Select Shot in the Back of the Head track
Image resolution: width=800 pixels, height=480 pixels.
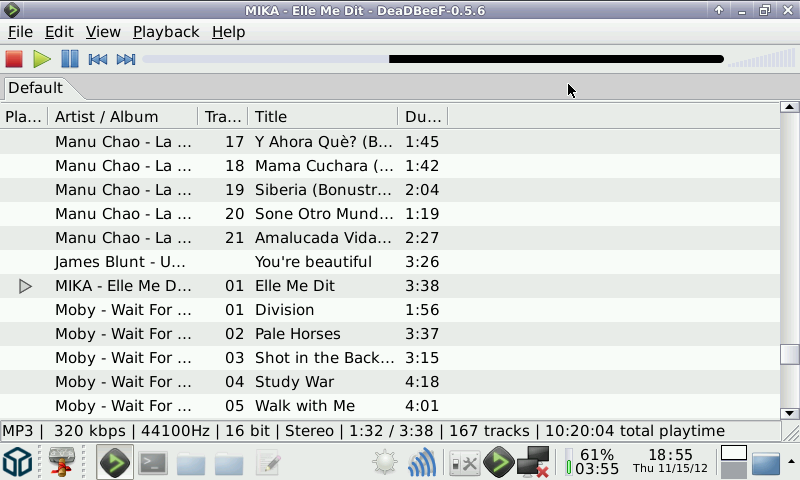[x=390, y=358]
